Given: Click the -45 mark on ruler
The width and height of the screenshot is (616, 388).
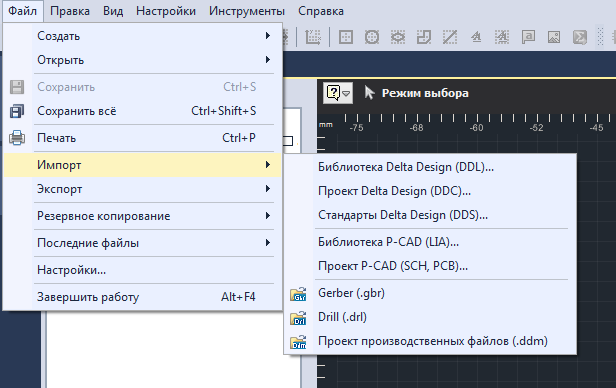Looking at the screenshot, I should (596, 128).
